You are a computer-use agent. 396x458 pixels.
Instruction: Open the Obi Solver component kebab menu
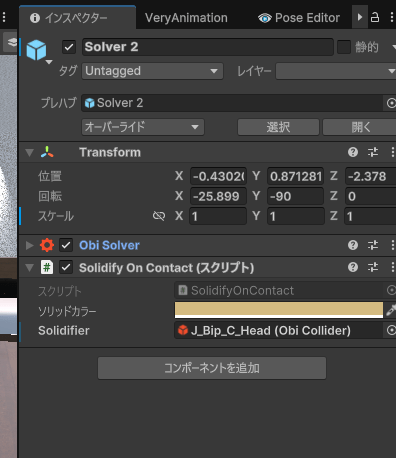click(x=392, y=245)
